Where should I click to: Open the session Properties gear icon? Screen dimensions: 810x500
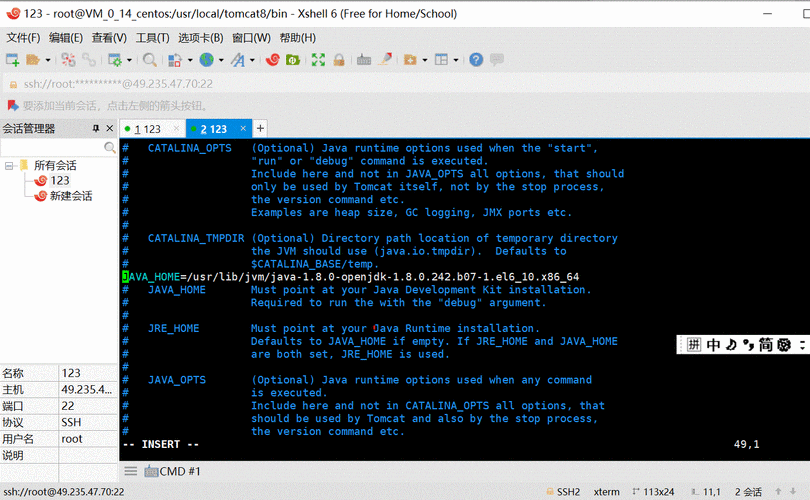coord(115,60)
